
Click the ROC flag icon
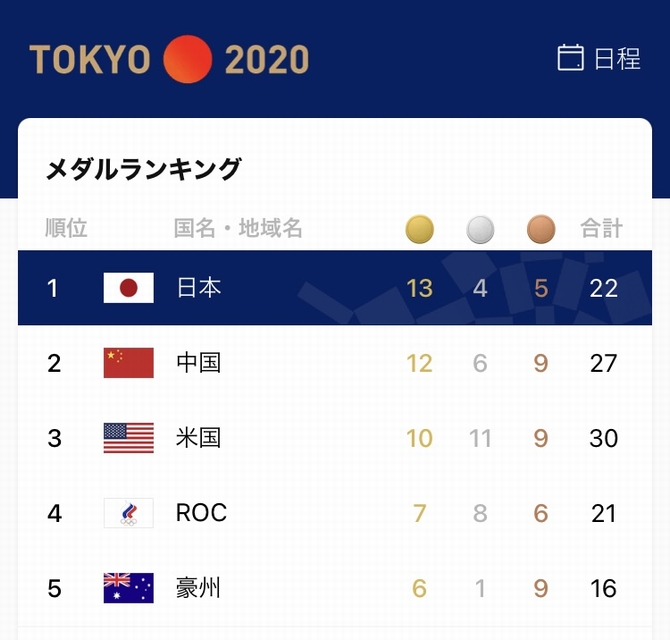tap(128, 513)
